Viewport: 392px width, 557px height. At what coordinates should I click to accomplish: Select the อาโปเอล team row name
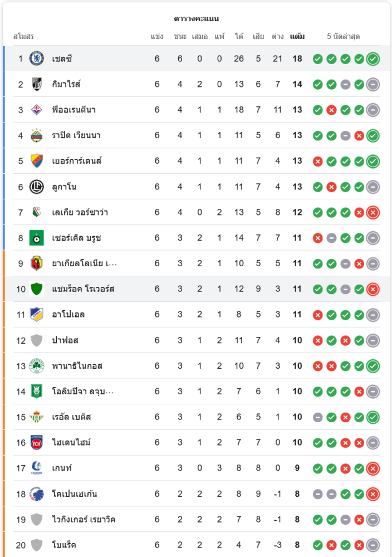(x=68, y=315)
